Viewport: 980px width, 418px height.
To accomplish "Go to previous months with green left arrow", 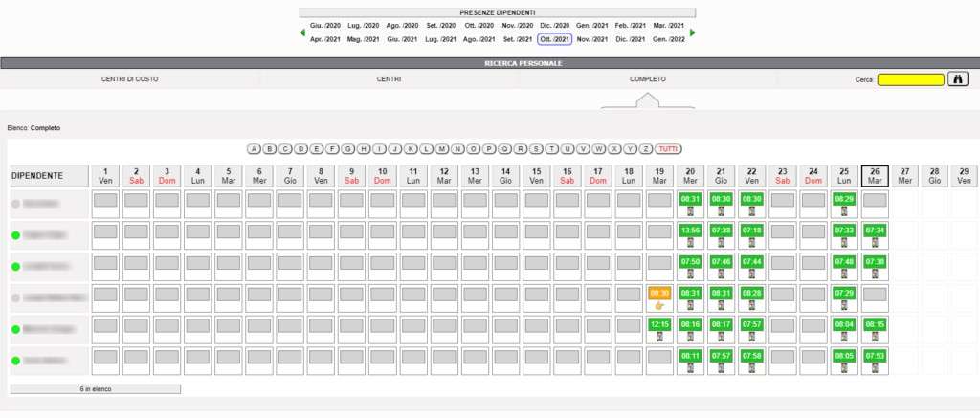I will click(x=302, y=33).
